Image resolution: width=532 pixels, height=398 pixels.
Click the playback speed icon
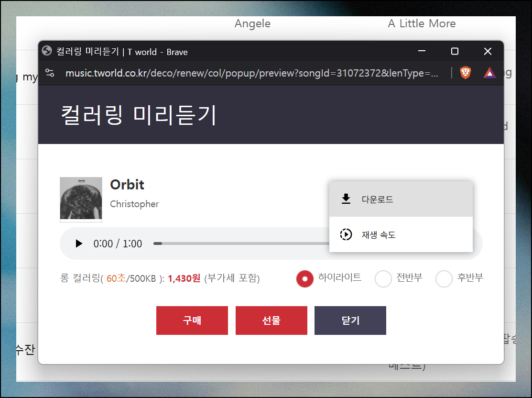pyautogui.click(x=346, y=234)
